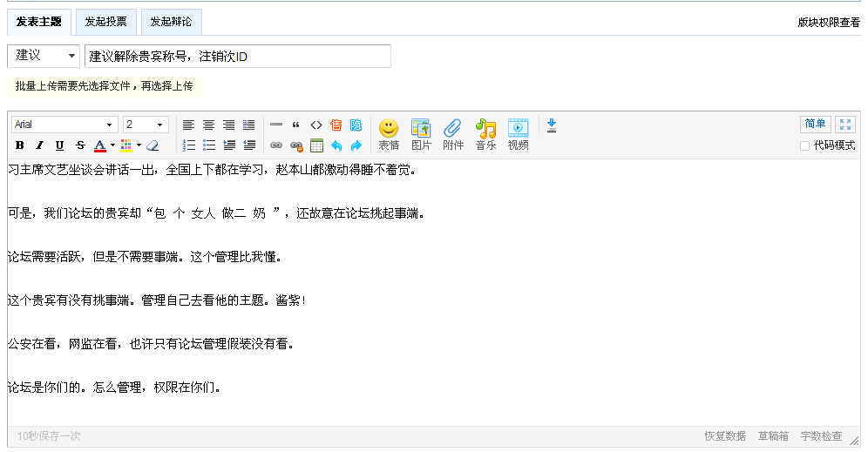868x452 pixels.
Task: Click the line starting 公安在看，网监在看
Action: 151,345
